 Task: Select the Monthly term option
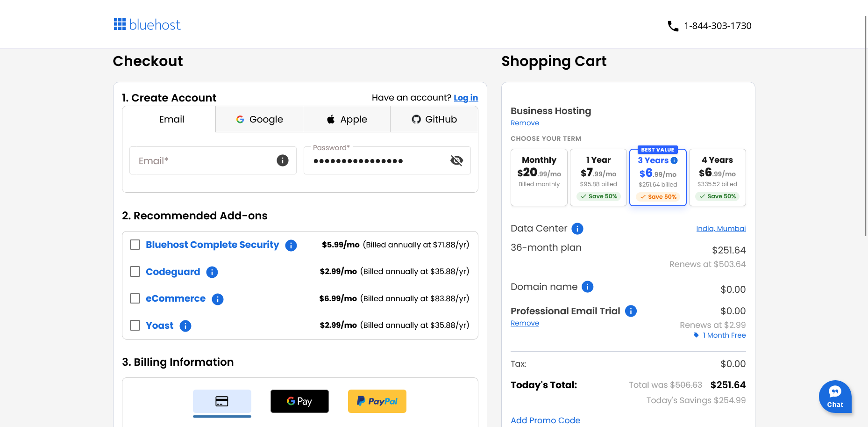(x=539, y=177)
